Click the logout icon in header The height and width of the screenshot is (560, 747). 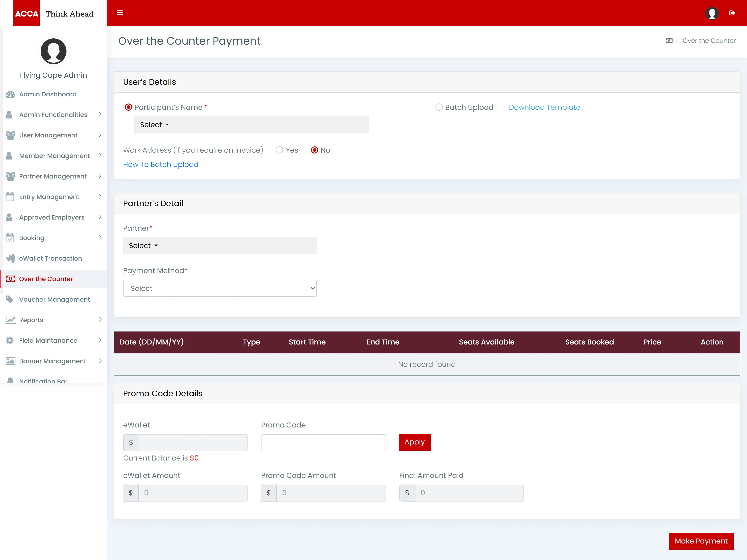[x=732, y=13]
